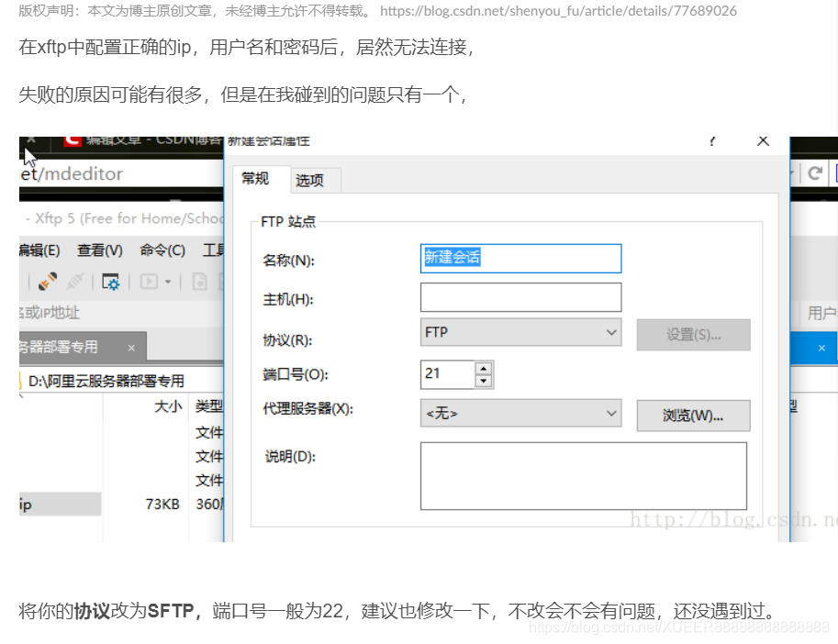The width and height of the screenshot is (838, 644).
Task: Click the 端口号 field showing 21
Action: [448, 374]
